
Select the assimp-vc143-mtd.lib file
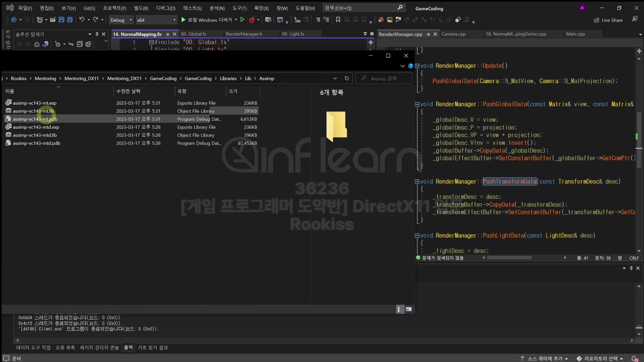point(35,135)
